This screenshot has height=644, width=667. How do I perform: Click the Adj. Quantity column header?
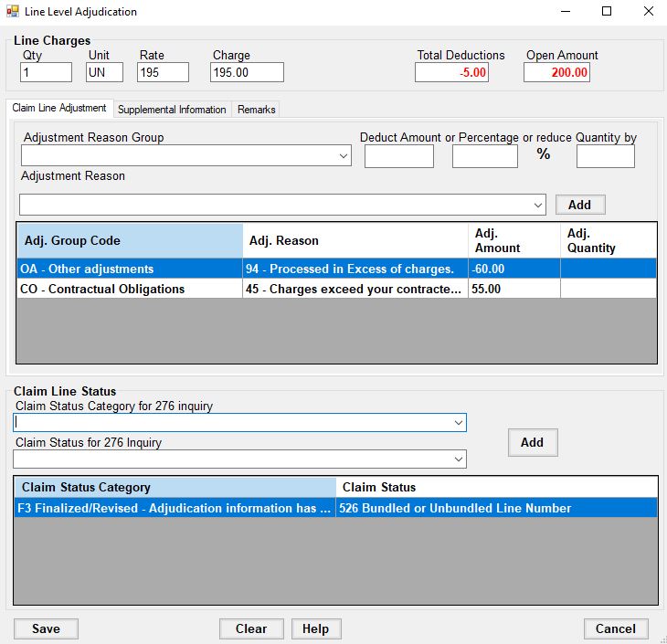point(609,241)
